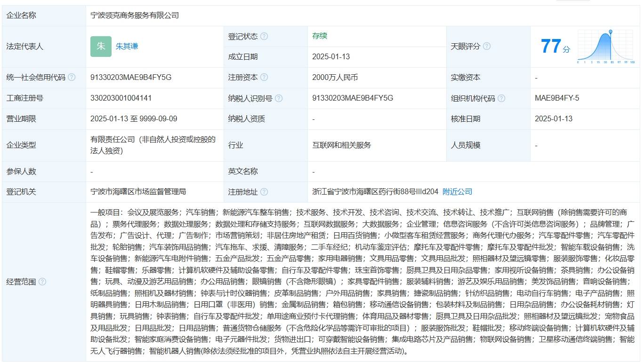This screenshot has width=644, height=362.
Task: Click the 纳税人资质 label
Action: 247,119
